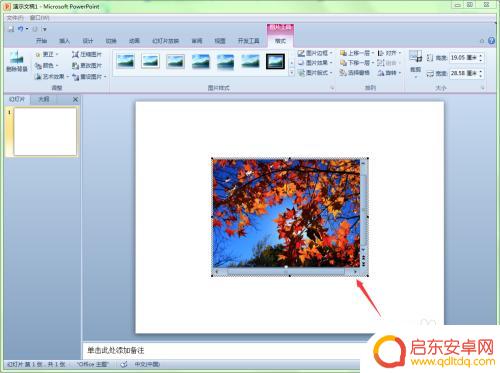This screenshot has width=500, height=373.
Task: Open the Picture Border dropdown
Action: [315, 53]
